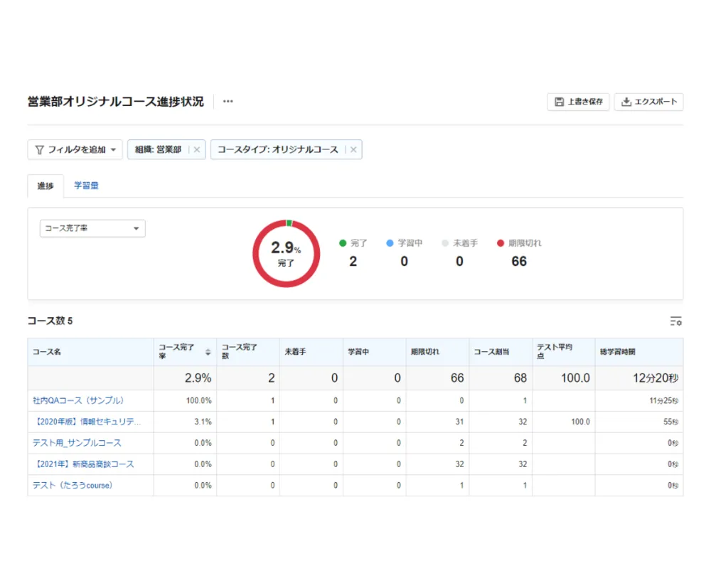Expand the コース完了率 metric dropdown
711x588 pixels.
point(92,228)
